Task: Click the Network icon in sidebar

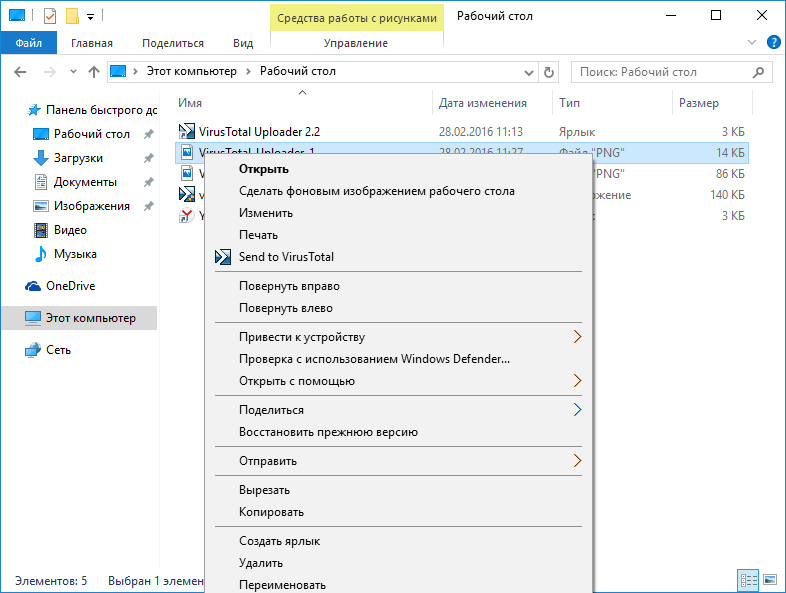Action: pos(33,350)
